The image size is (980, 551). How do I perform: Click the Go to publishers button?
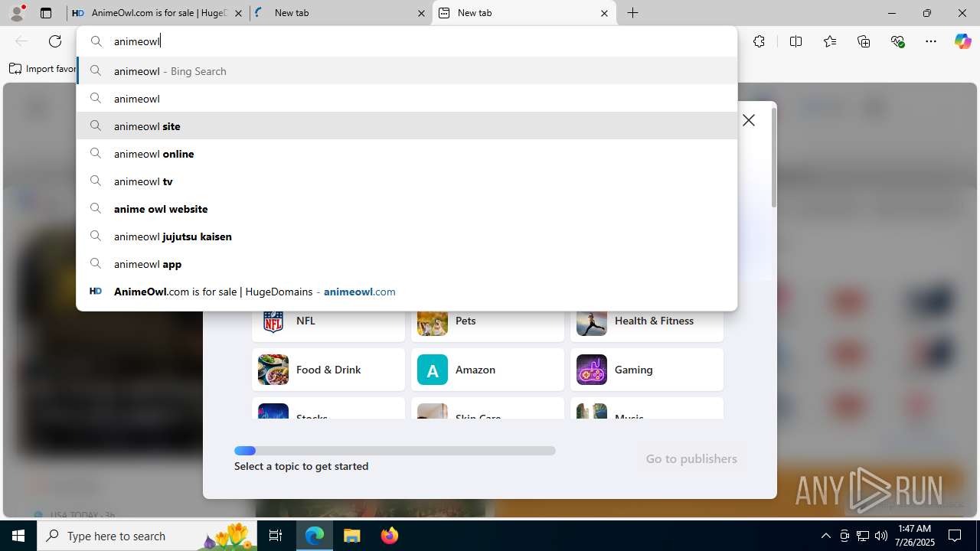691,458
